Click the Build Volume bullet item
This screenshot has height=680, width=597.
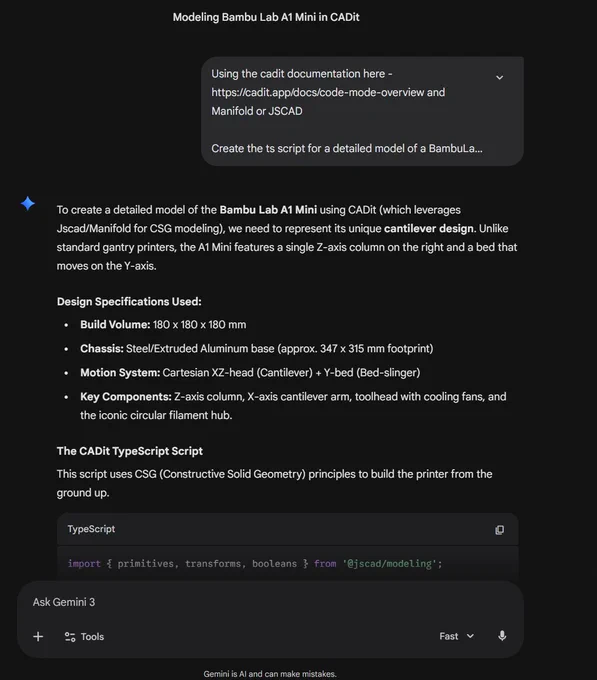163,325
